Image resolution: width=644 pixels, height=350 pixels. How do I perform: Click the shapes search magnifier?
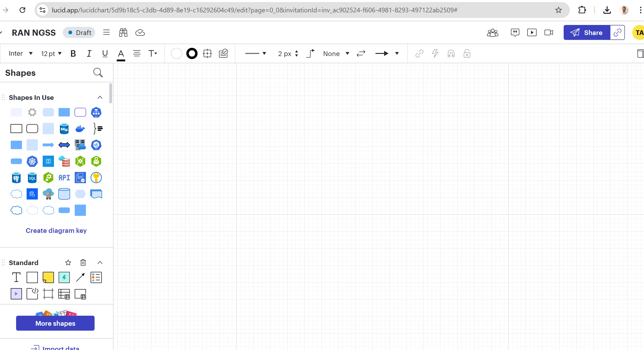pyautogui.click(x=98, y=73)
